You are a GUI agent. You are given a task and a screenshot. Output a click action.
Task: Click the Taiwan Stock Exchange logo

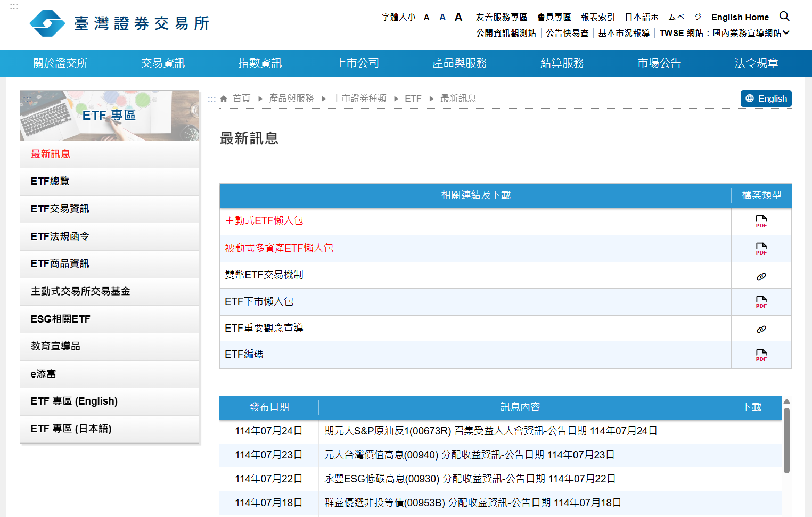[120, 23]
